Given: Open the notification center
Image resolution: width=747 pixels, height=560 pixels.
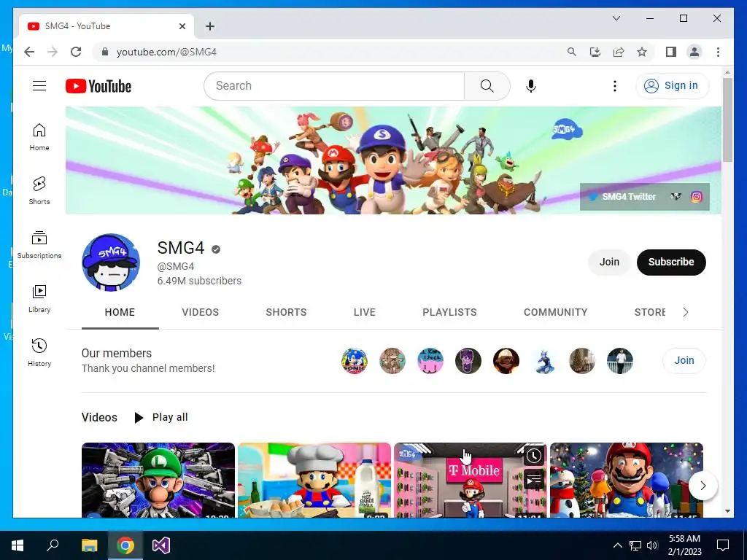Looking at the screenshot, I should [x=723, y=545].
